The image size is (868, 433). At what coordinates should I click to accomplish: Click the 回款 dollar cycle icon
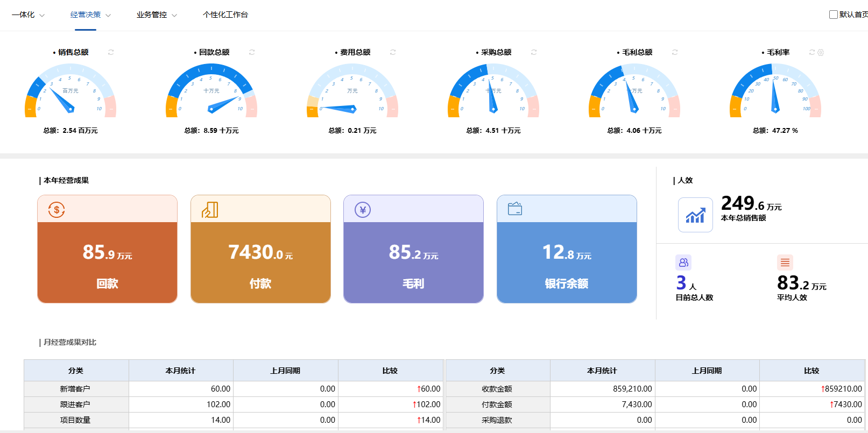tap(57, 210)
